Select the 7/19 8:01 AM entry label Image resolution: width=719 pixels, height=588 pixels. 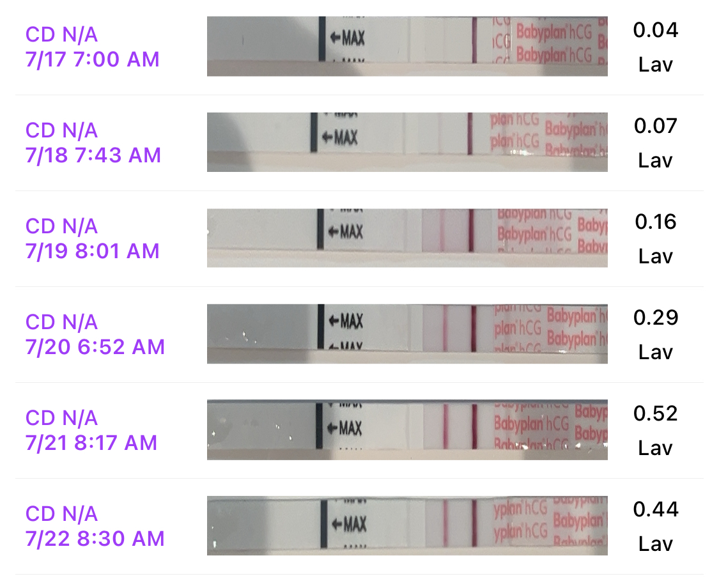tap(93, 238)
